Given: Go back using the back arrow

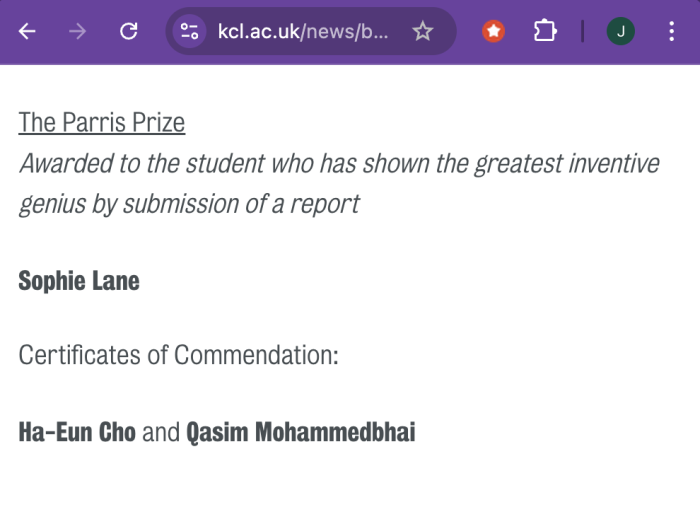Looking at the screenshot, I should 27,31.
